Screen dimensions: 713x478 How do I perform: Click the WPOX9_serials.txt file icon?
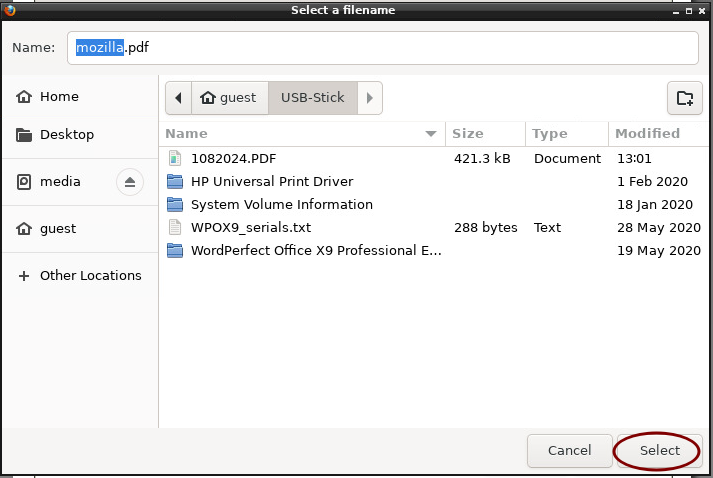click(x=175, y=227)
